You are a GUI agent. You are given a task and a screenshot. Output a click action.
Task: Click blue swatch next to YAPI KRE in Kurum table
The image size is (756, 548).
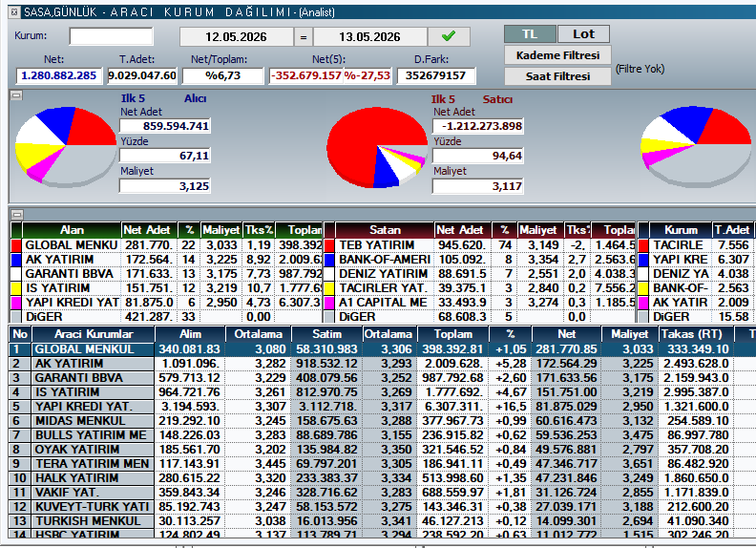point(643,260)
